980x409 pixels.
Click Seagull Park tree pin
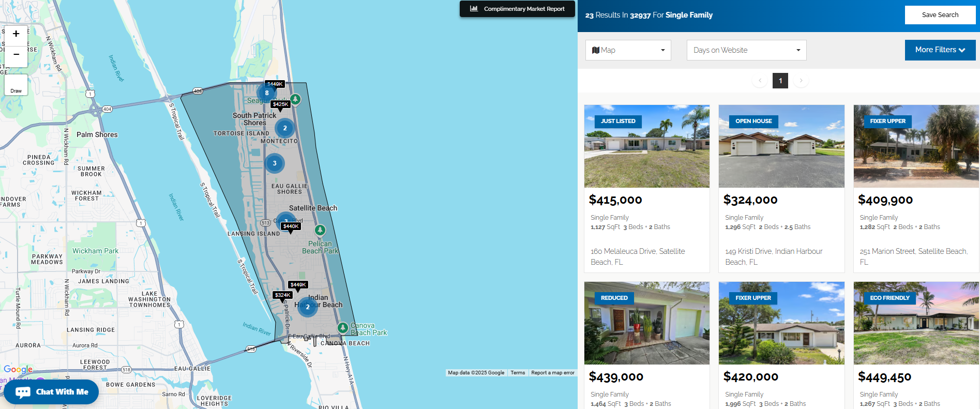tap(295, 99)
